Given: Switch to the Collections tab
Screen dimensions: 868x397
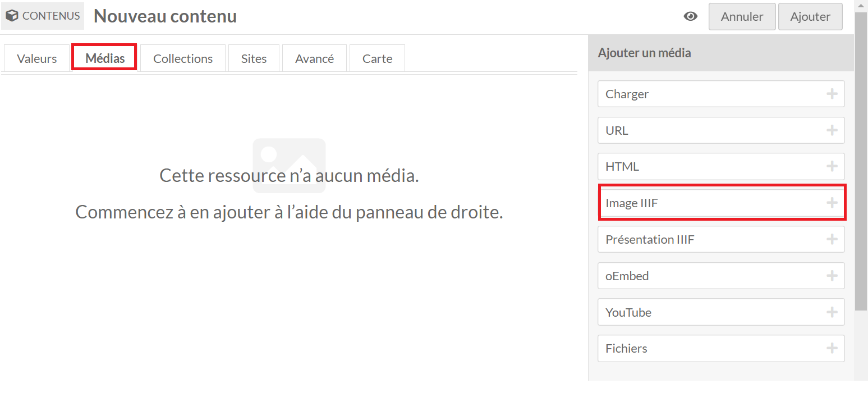Looking at the screenshot, I should pyautogui.click(x=183, y=58).
